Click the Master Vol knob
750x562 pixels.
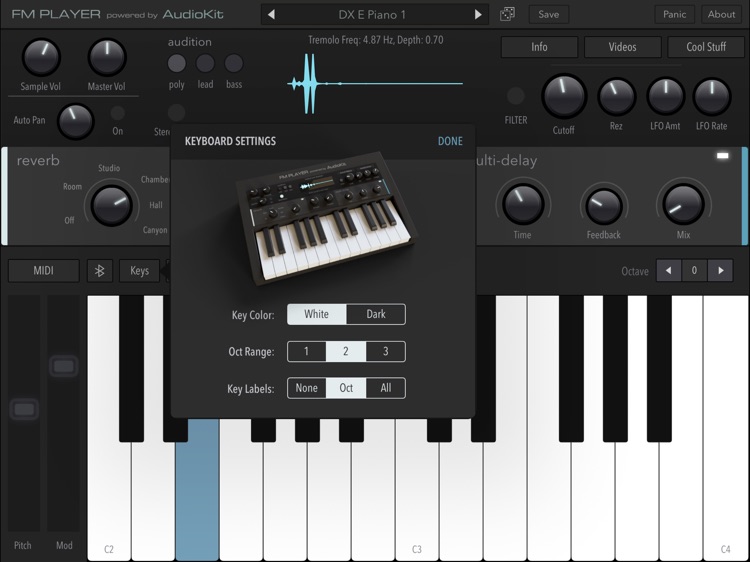coord(107,57)
